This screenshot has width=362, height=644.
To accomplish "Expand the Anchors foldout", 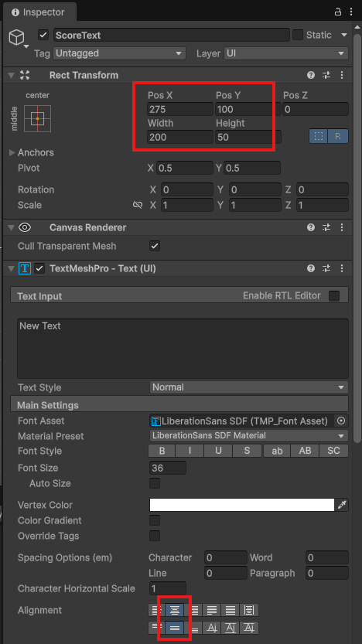I will click(x=12, y=152).
